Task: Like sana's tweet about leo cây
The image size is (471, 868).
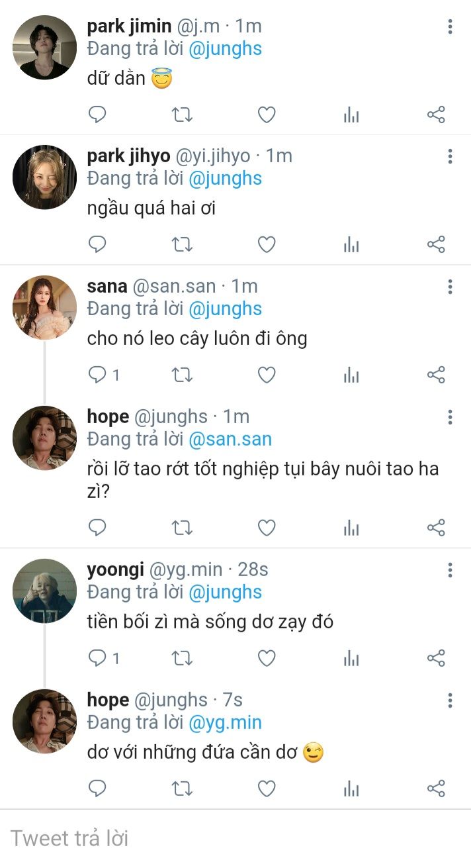Action: (267, 375)
